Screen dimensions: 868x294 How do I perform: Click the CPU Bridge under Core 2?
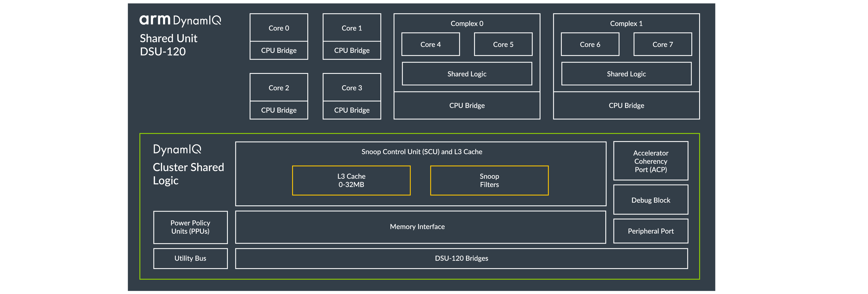click(279, 110)
